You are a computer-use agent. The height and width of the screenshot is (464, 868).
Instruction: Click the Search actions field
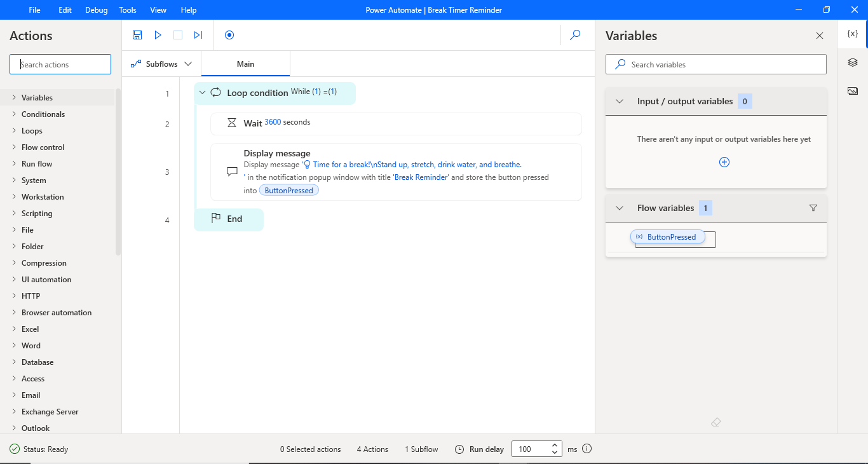click(x=60, y=64)
